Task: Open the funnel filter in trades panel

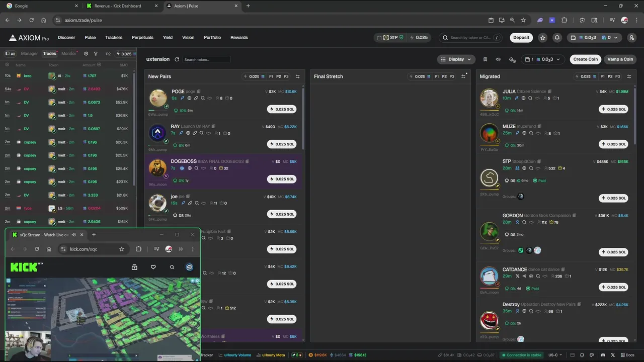Action: click(x=96, y=54)
